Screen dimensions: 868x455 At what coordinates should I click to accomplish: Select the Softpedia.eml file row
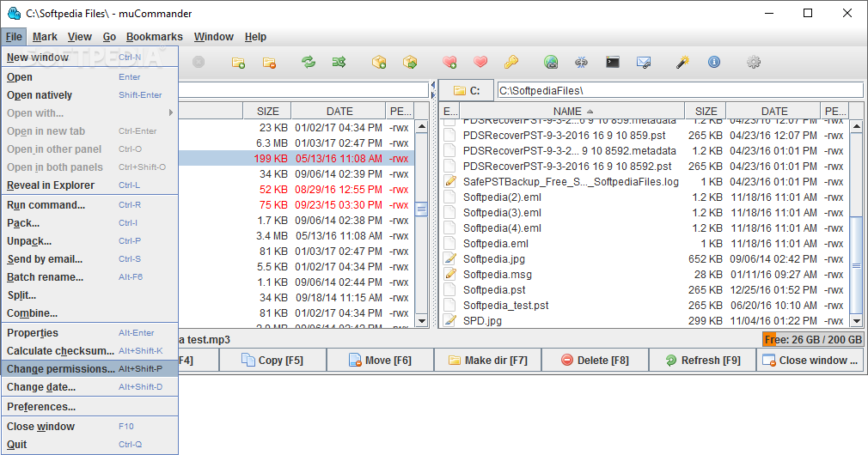(x=645, y=243)
